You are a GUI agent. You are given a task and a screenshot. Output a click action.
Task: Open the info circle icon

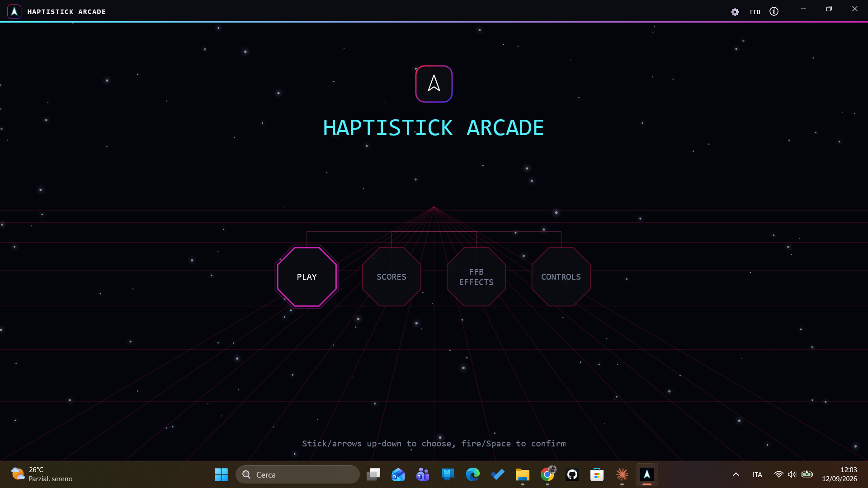pyautogui.click(x=774, y=12)
